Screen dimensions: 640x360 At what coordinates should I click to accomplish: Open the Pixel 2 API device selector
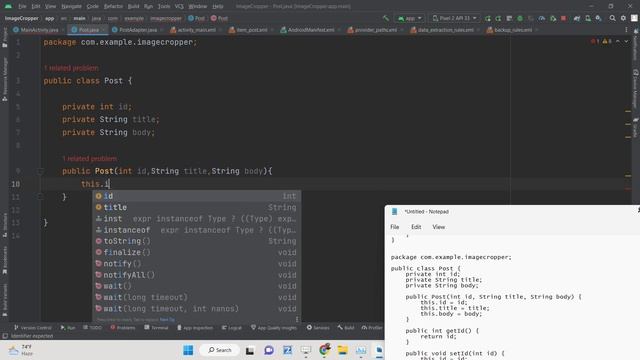click(x=454, y=18)
